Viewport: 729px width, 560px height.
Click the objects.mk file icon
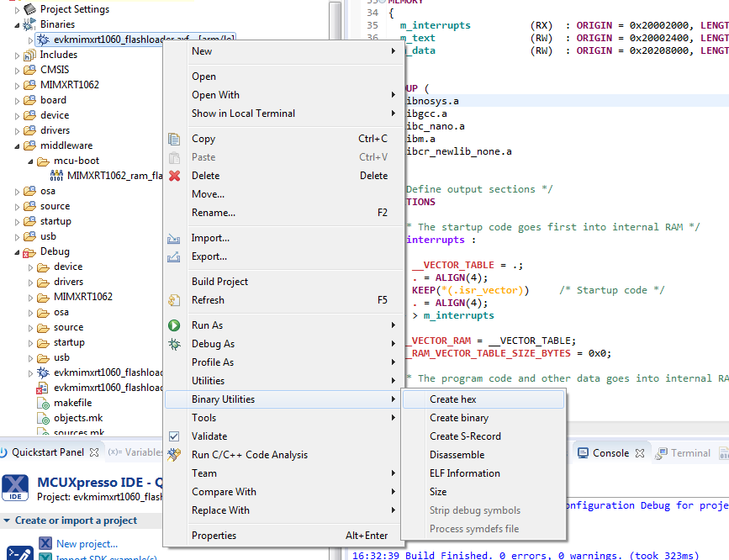pos(43,418)
